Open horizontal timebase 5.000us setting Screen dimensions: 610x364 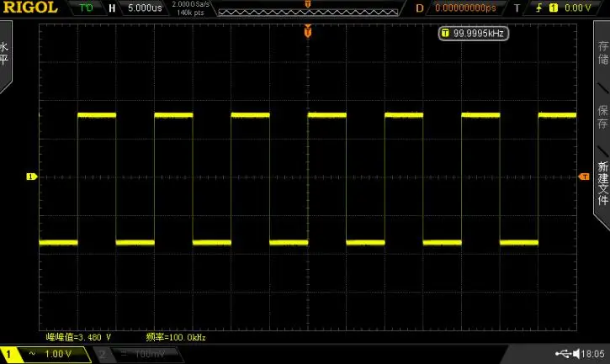145,8
